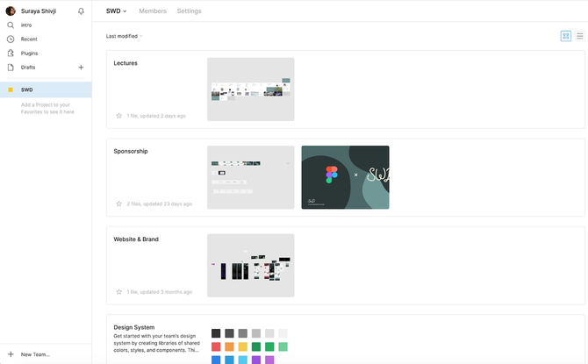The width and height of the screenshot is (588, 364).
Task: Open Drafts in the sidebar
Action: point(28,68)
